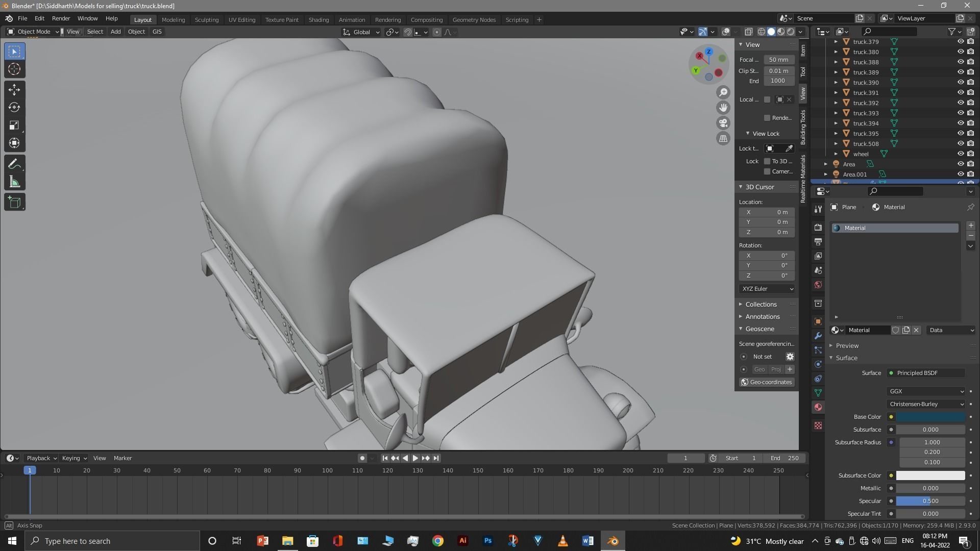Click the eyedropper in View Lock

point(789,148)
